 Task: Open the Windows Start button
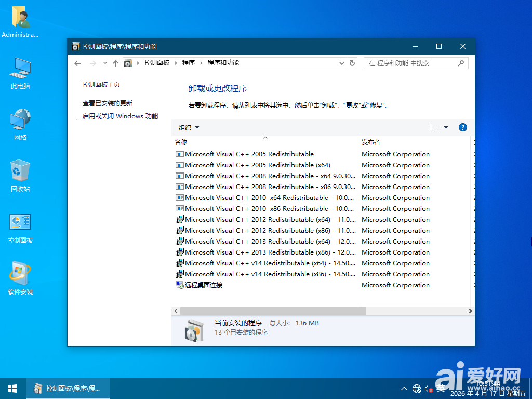[x=13, y=389]
